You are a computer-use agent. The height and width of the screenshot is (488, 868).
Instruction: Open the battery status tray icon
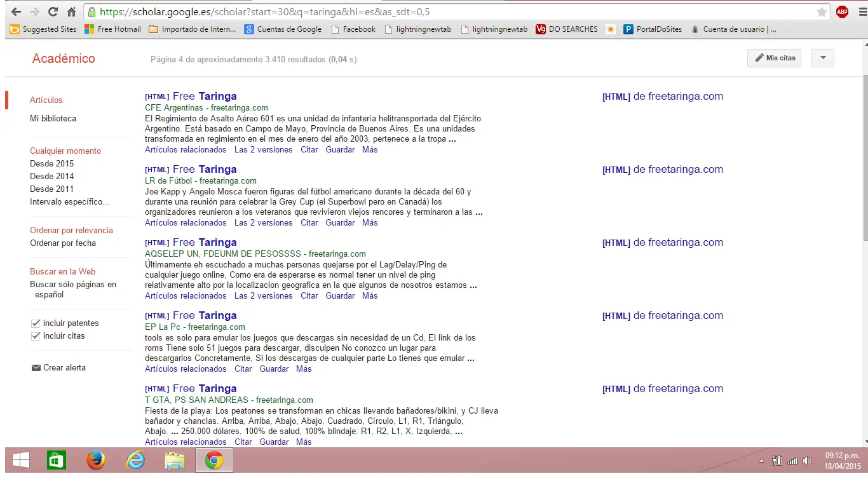pos(777,461)
